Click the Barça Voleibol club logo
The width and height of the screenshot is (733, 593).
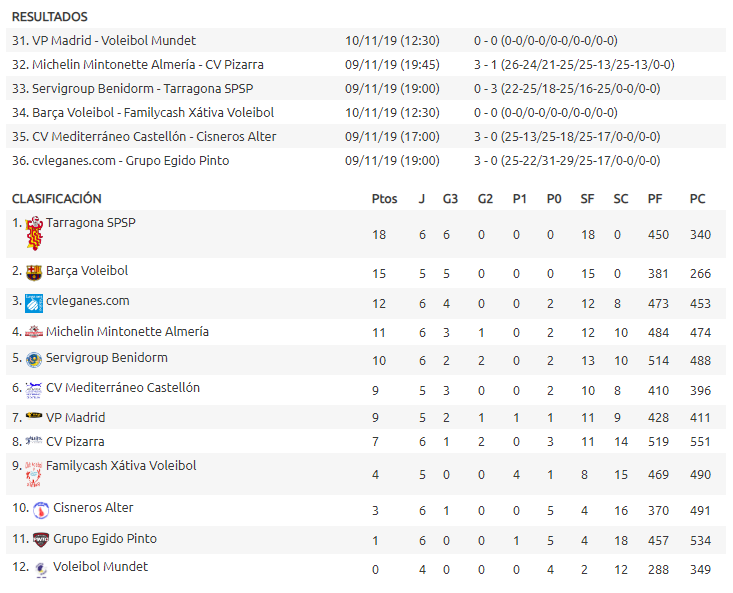[x=34, y=273]
